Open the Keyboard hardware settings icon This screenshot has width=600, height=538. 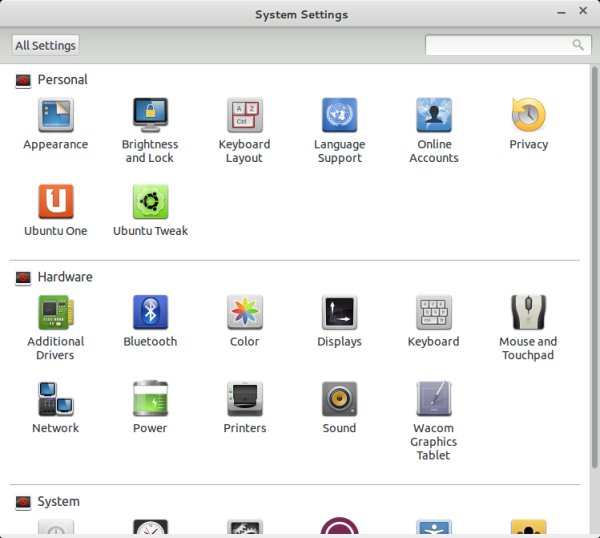click(x=434, y=312)
